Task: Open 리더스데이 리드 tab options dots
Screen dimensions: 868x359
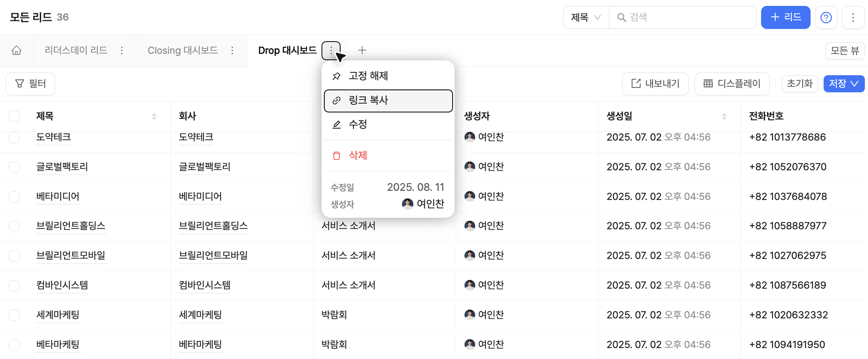Action: 122,51
